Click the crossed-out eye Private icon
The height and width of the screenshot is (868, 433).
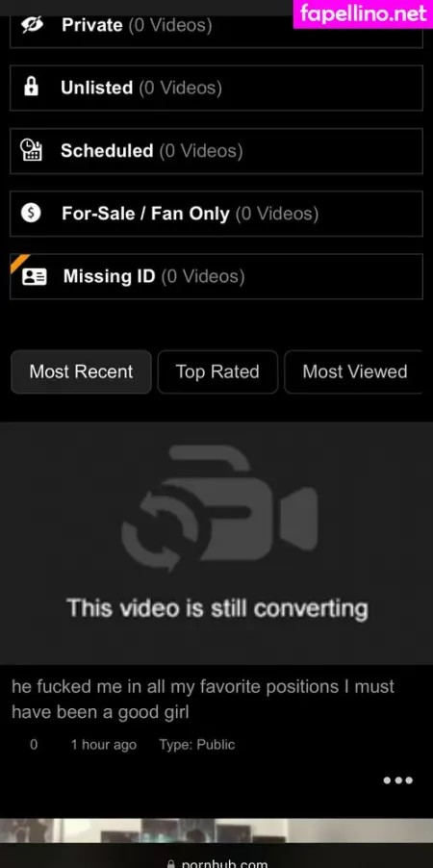coord(32,25)
